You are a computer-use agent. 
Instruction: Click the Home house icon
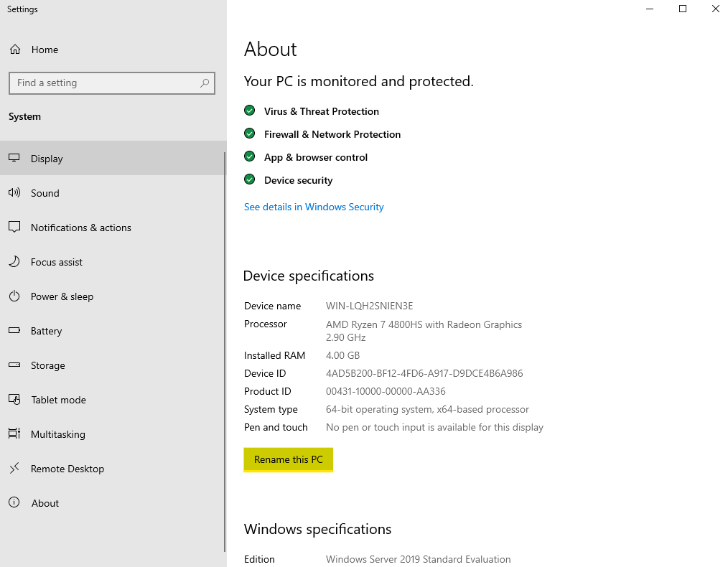coord(15,50)
